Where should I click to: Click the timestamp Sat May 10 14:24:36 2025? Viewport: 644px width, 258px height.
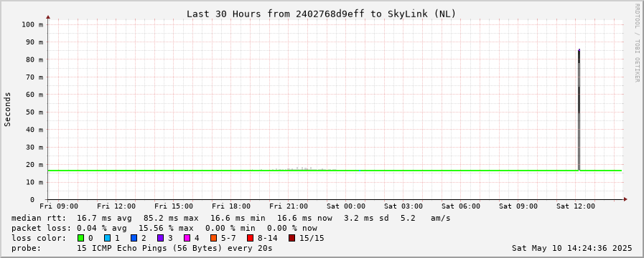tap(572, 248)
